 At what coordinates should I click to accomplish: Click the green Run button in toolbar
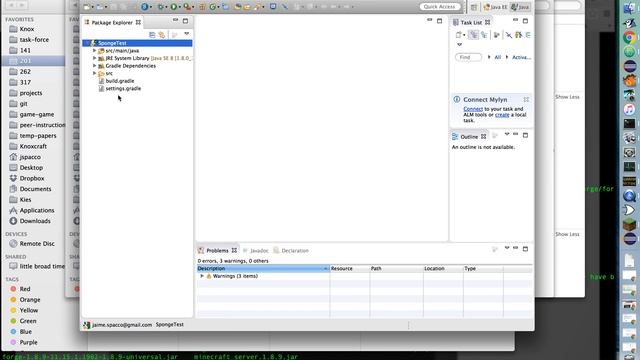173,7
